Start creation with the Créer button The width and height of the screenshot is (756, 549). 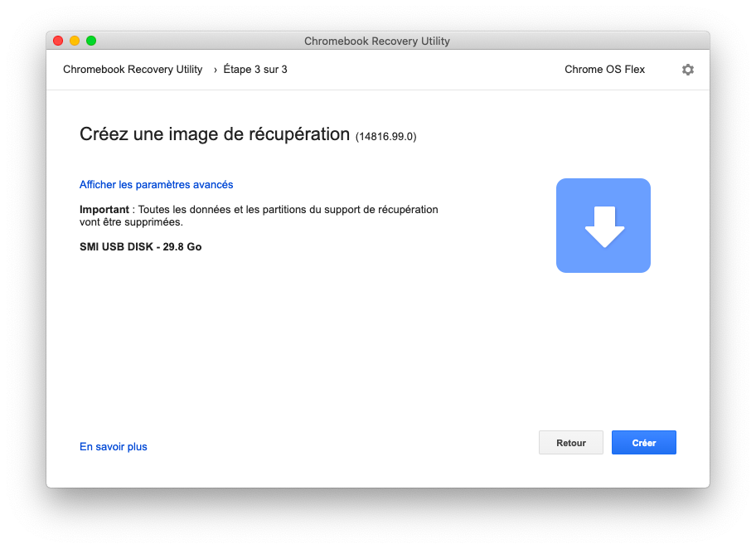pos(643,442)
